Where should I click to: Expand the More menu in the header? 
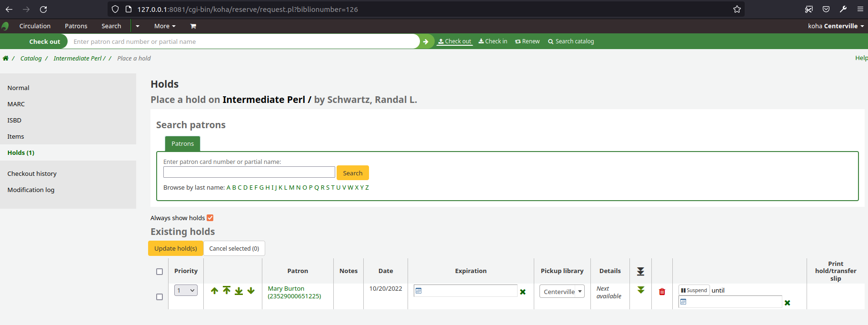(x=165, y=26)
